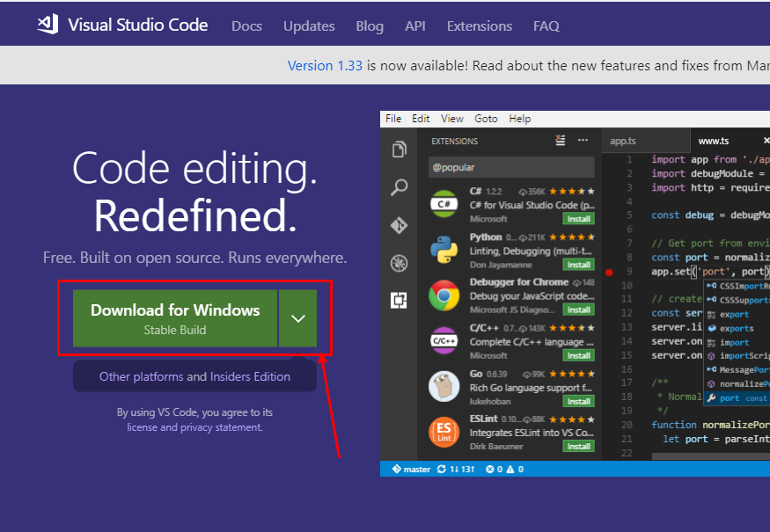Open the license link
The width and height of the screenshot is (770, 532).
142,427
